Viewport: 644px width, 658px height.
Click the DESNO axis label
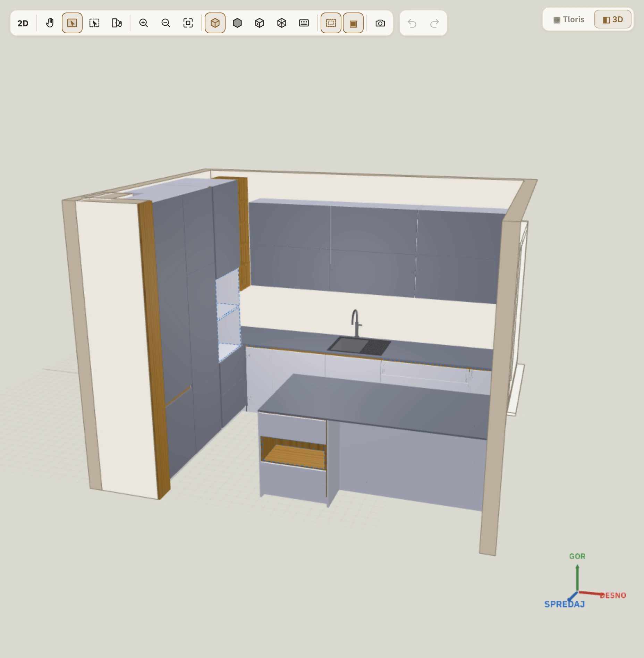(x=613, y=596)
